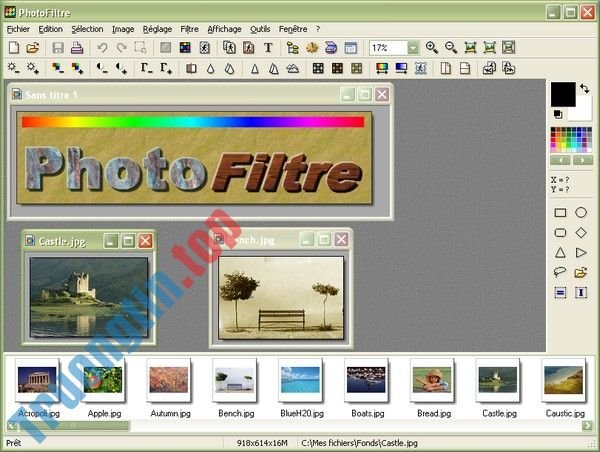The height and width of the screenshot is (452, 600).
Task: Click the castle image in Castle.jpg window
Action: pos(89,297)
